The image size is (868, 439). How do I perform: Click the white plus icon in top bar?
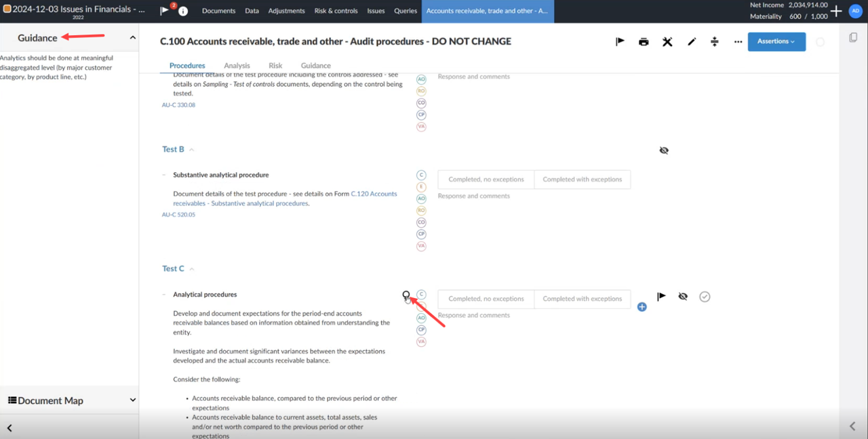click(836, 11)
